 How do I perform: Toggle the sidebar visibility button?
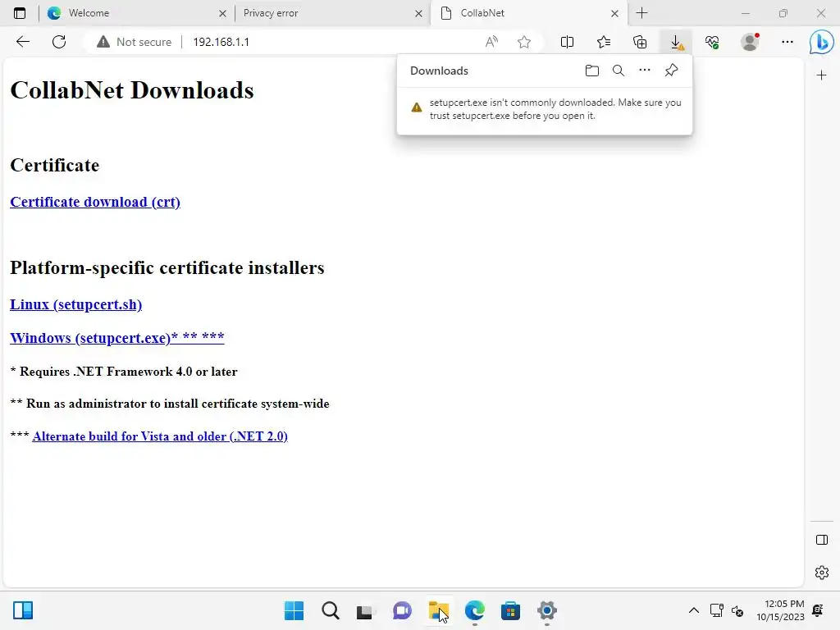point(821,540)
